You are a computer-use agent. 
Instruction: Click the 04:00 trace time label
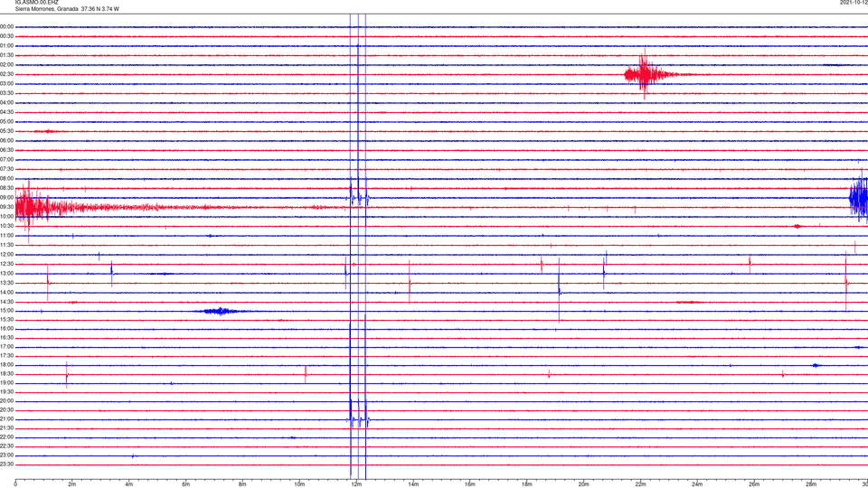6,102
